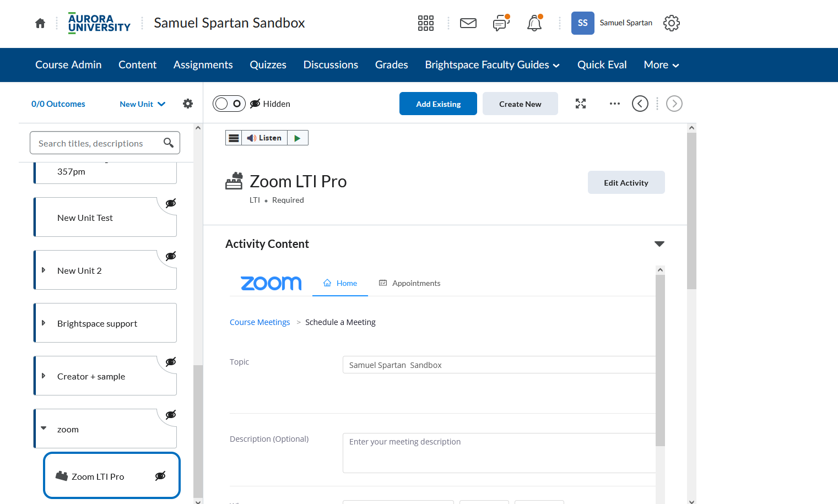Open the 357pm unit card
This screenshot has height=504, width=838.
coord(105,173)
